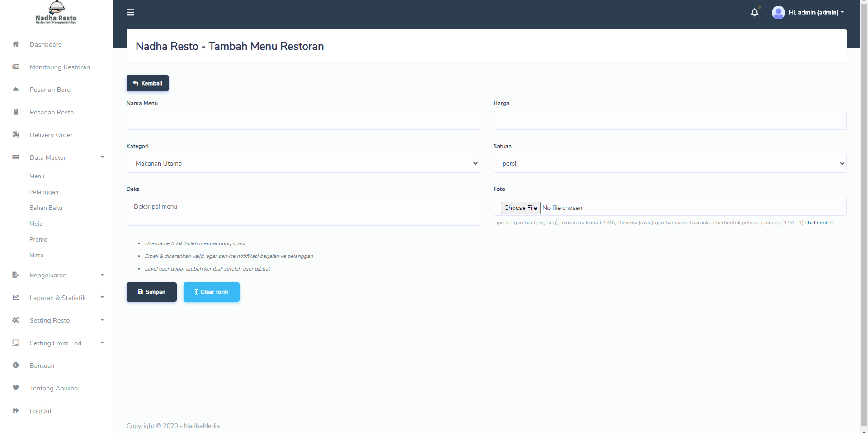Image resolution: width=868 pixels, height=433 pixels.
Task: Open Pesanan Baru
Action: (50, 90)
